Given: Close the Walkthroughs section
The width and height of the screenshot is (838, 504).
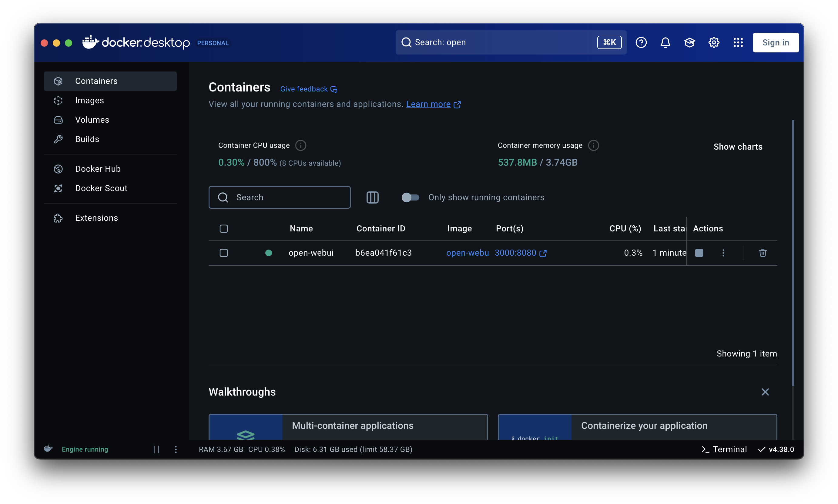Looking at the screenshot, I should pos(765,392).
